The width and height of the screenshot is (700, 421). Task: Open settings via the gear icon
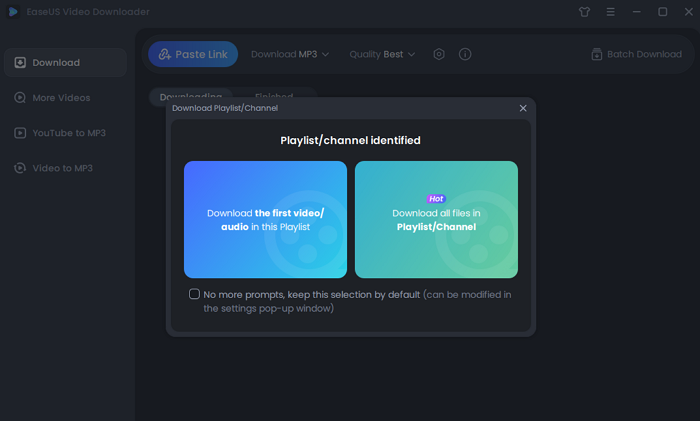pyautogui.click(x=439, y=54)
